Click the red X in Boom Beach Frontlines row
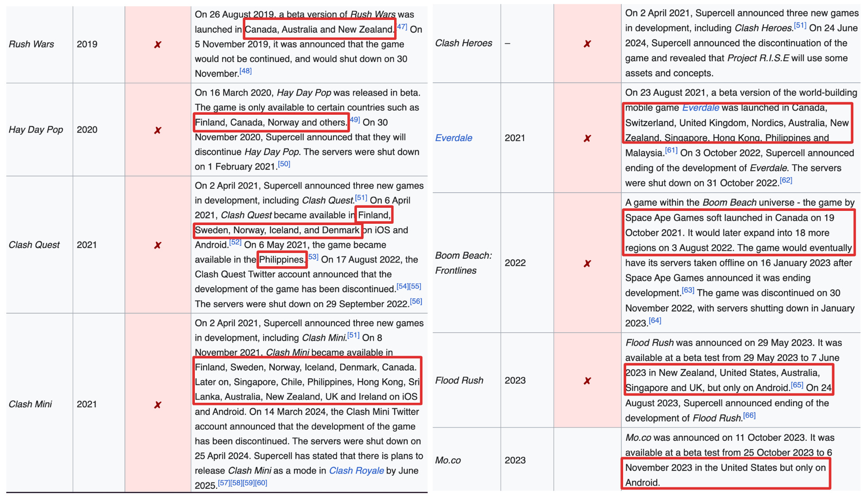This screenshot has width=868, height=498. tap(587, 263)
